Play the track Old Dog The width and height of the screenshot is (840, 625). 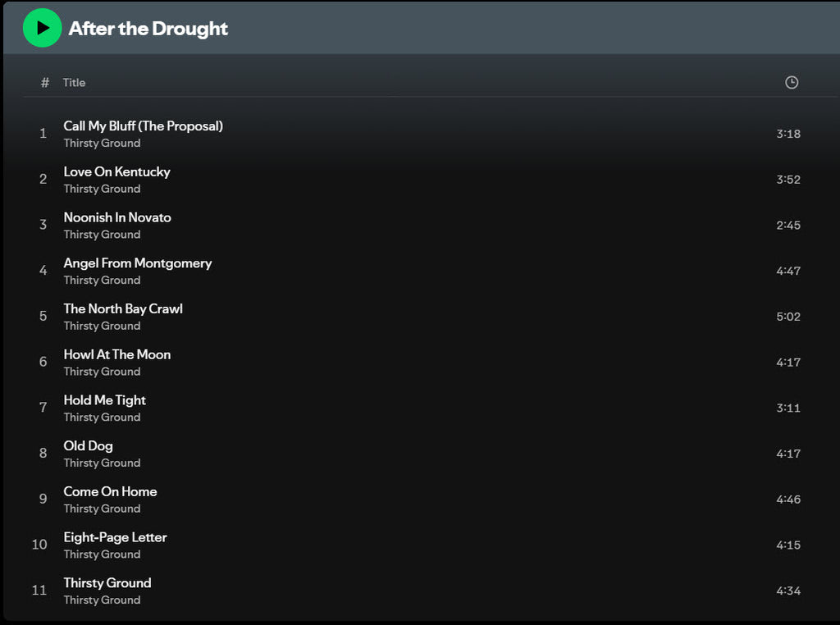(x=88, y=445)
